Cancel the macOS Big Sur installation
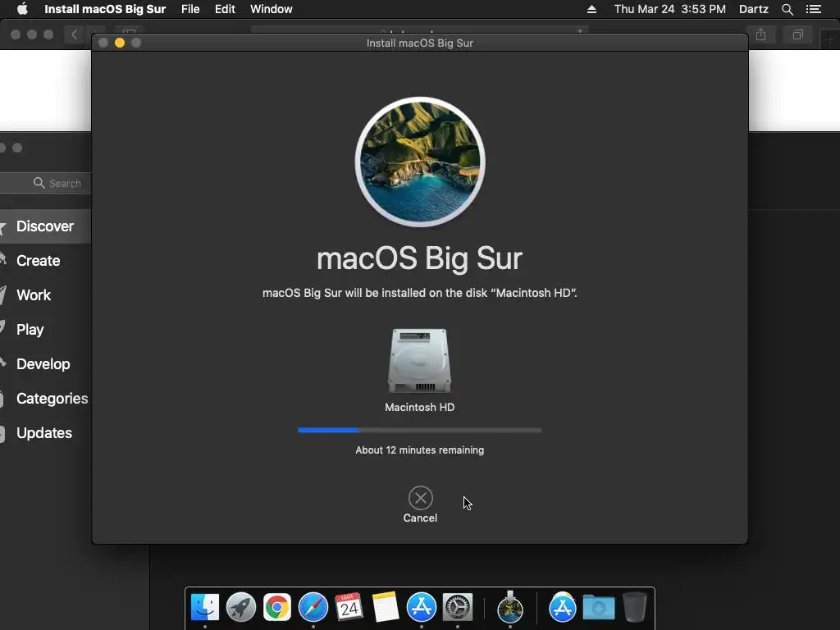Screen dimensions: 840x630 click(420, 498)
